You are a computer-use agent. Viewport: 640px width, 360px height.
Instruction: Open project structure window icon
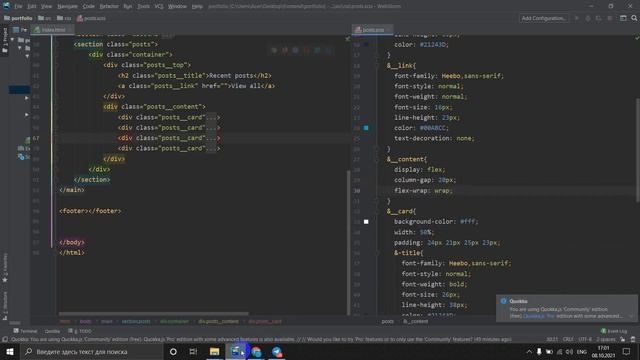(623, 18)
